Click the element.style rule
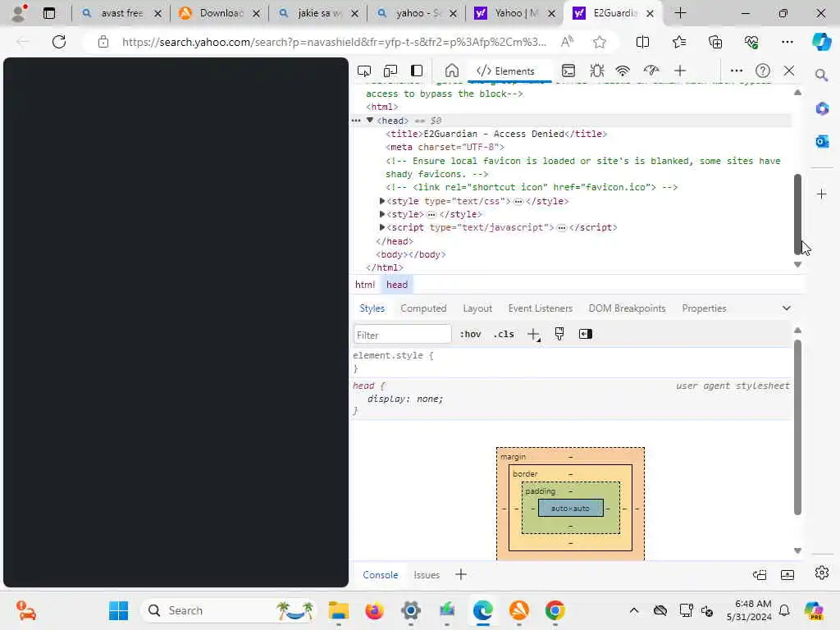The image size is (840, 630). tap(393, 355)
